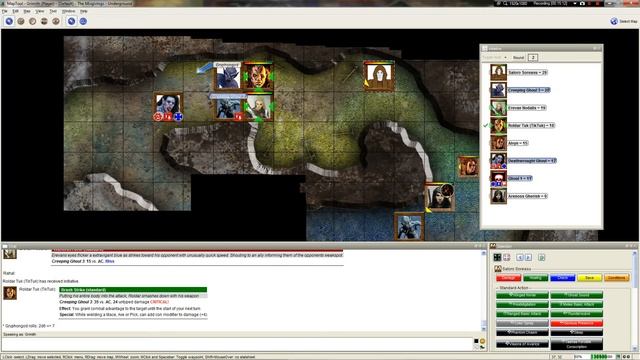Click the green Brash Strike header in chat
The image size is (640, 360).
pos(133,290)
